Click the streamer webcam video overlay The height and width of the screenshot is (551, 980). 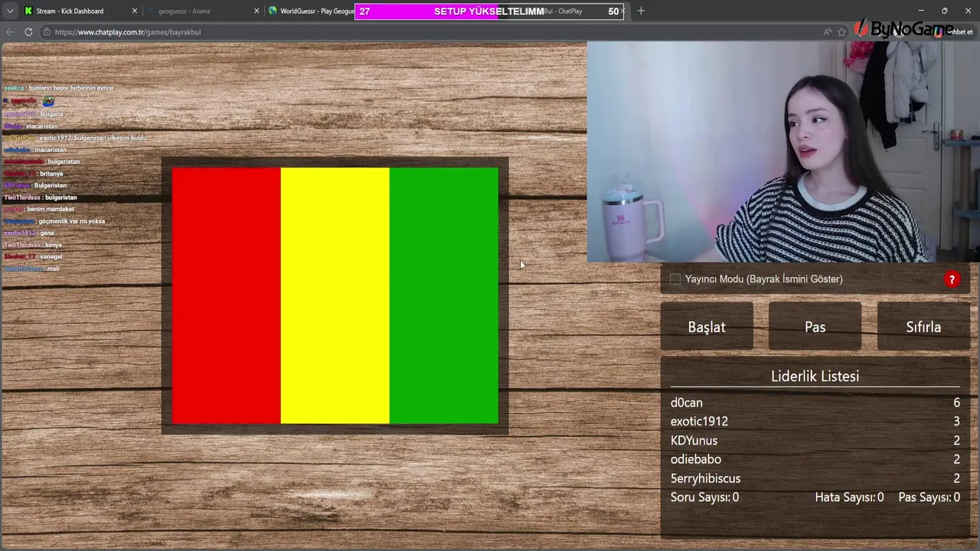783,152
